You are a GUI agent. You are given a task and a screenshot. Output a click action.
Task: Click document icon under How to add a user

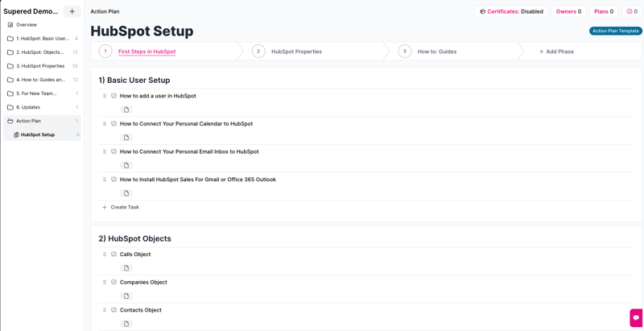(x=126, y=110)
